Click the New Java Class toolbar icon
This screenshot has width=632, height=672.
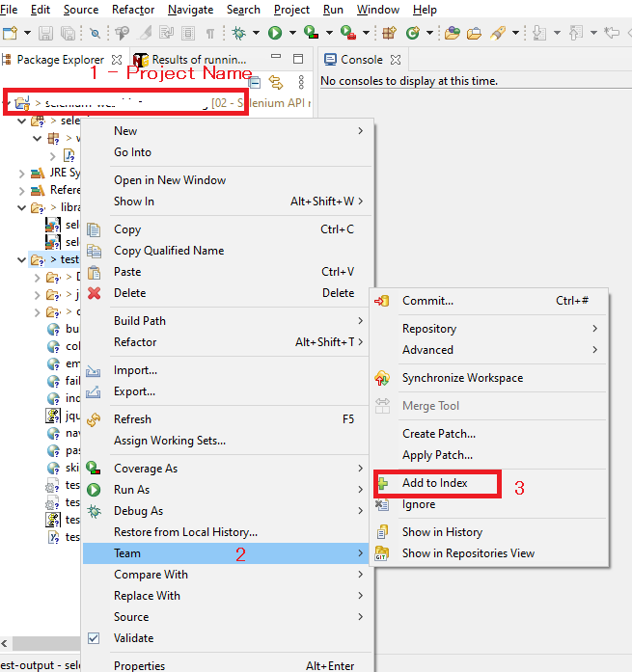pos(412,33)
